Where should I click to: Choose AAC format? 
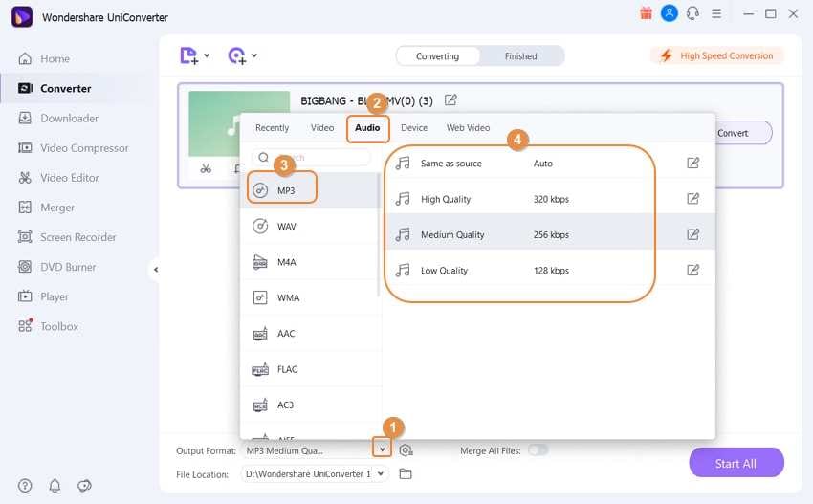(310, 334)
